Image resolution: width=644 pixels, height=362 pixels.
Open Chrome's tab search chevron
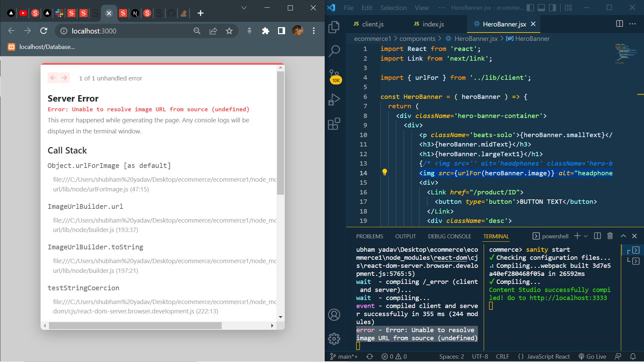point(244,7)
